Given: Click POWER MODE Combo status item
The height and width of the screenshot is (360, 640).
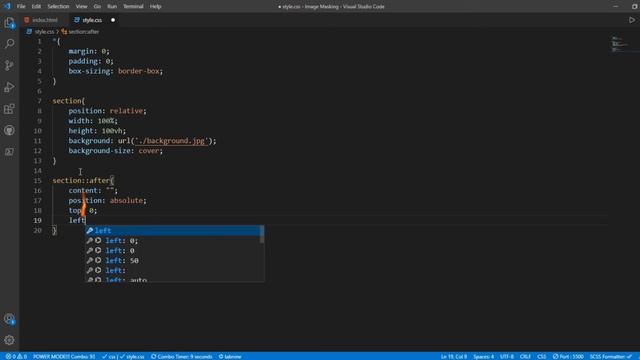Looking at the screenshot, I should (x=64, y=356).
